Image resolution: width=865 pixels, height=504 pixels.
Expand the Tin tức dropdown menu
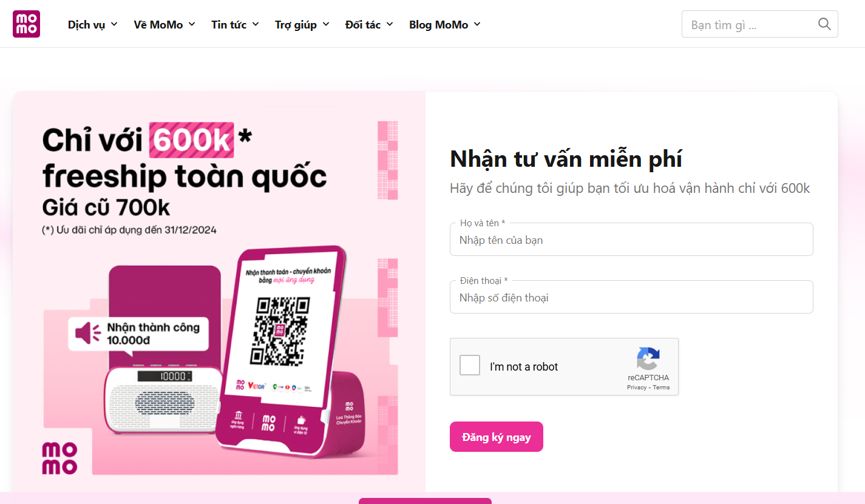pos(235,24)
